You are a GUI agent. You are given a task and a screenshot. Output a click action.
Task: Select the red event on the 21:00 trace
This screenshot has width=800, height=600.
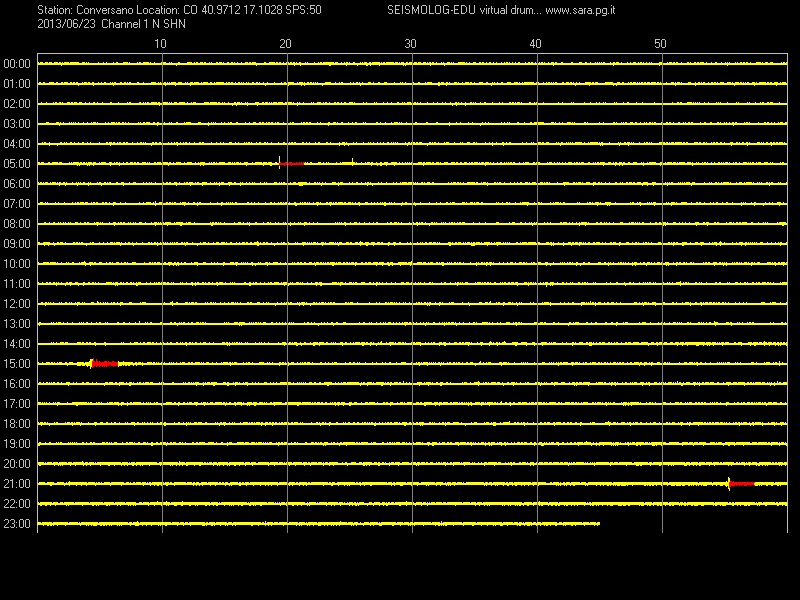pyautogui.click(x=741, y=484)
